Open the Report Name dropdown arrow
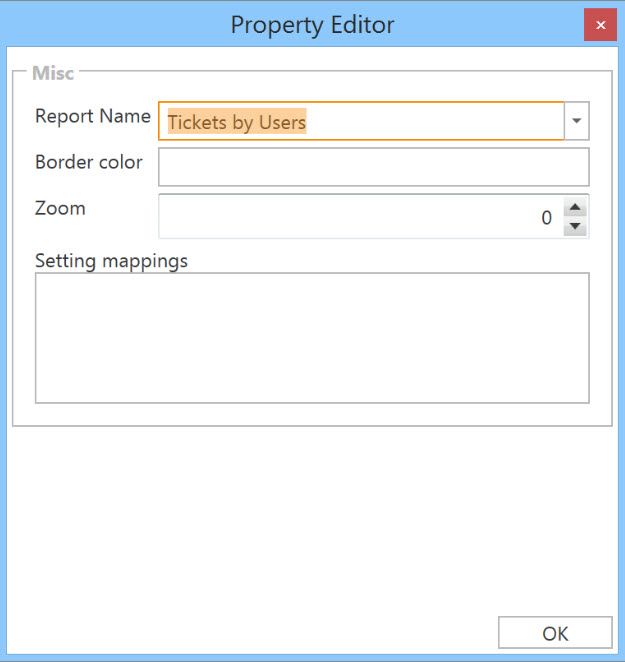Image resolution: width=625 pixels, height=662 pixels. point(576,121)
